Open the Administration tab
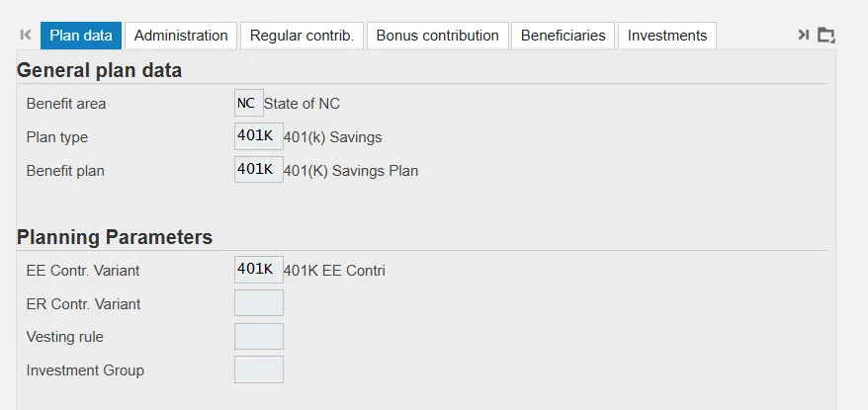The width and height of the screenshot is (868, 410). 181,36
